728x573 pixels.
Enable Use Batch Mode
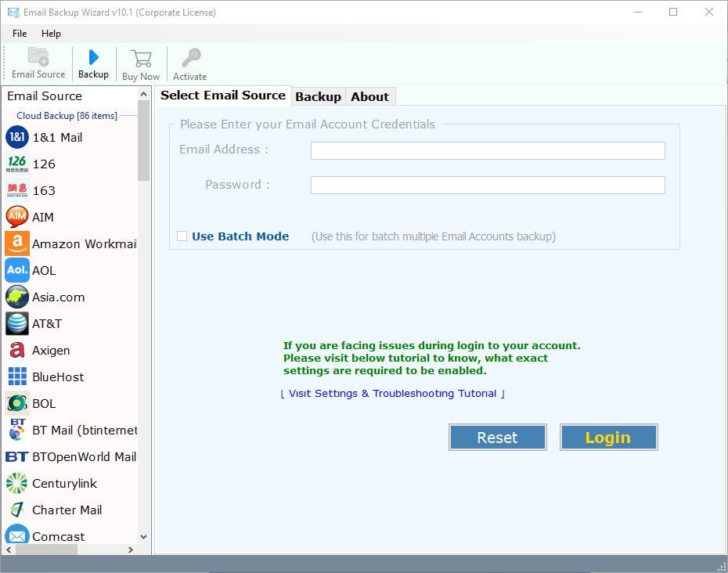182,236
